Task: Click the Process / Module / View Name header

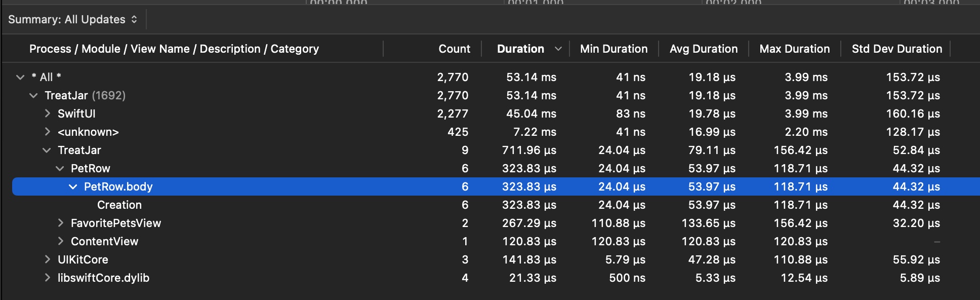Action: (x=174, y=49)
